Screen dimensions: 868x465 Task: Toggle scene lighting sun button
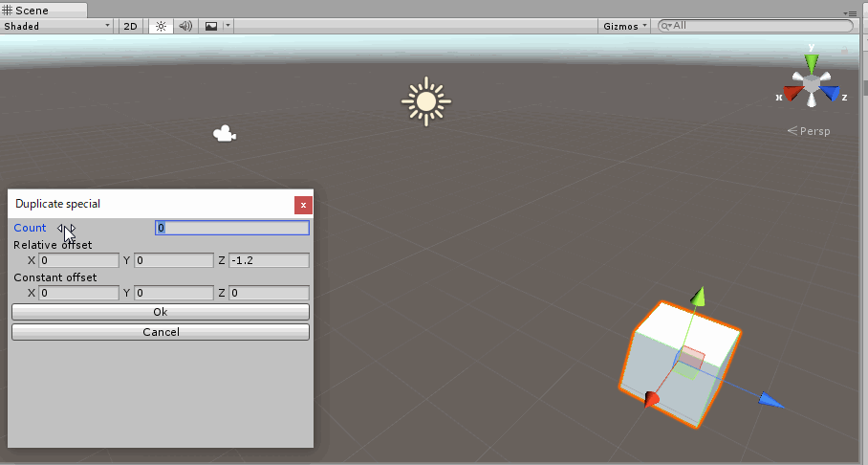[x=162, y=26]
